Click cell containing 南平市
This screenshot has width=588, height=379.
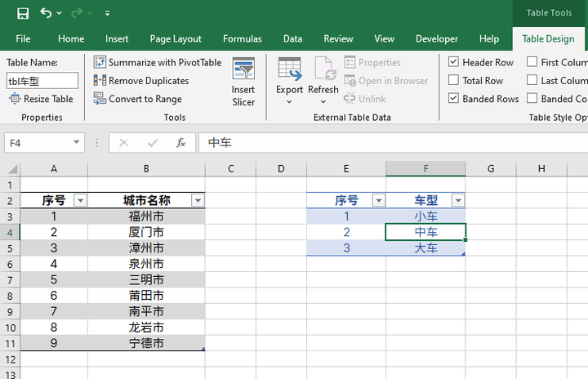point(146,311)
